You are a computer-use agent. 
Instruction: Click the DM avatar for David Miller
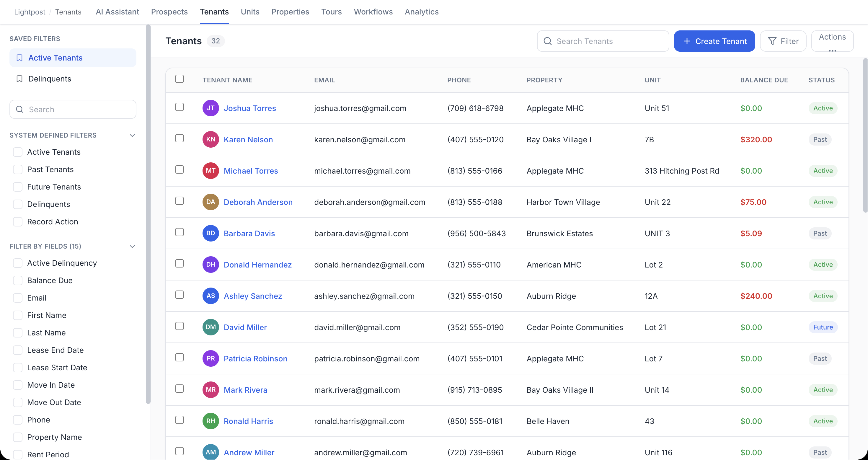click(x=211, y=327)
